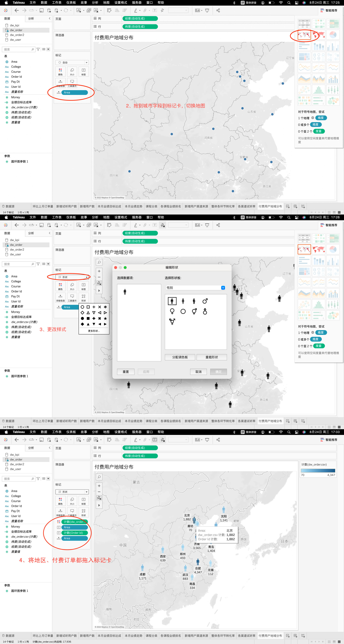Choose the star shape in the shape popup
Screen dimensions: 344x644
click(105, 318)
